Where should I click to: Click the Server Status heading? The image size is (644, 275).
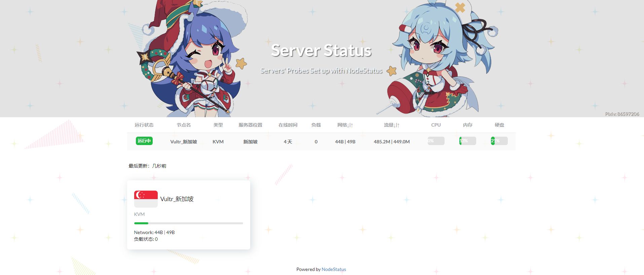click(321, 51)
